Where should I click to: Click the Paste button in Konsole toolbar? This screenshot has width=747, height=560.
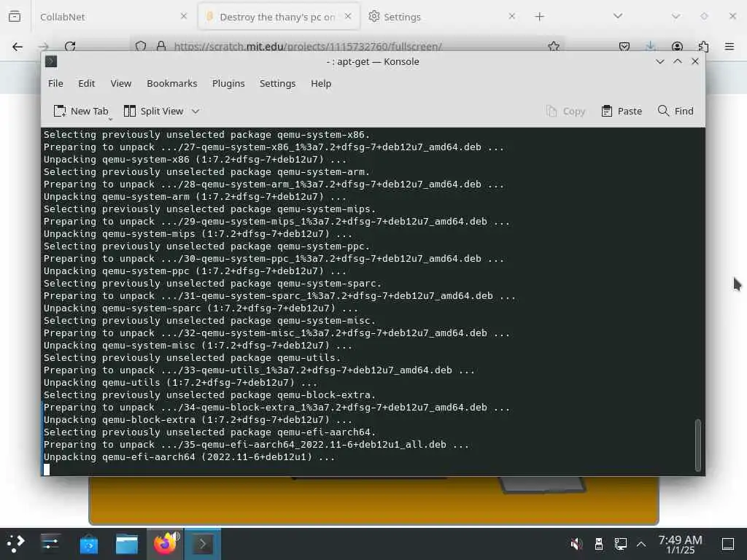pos(622,111)
